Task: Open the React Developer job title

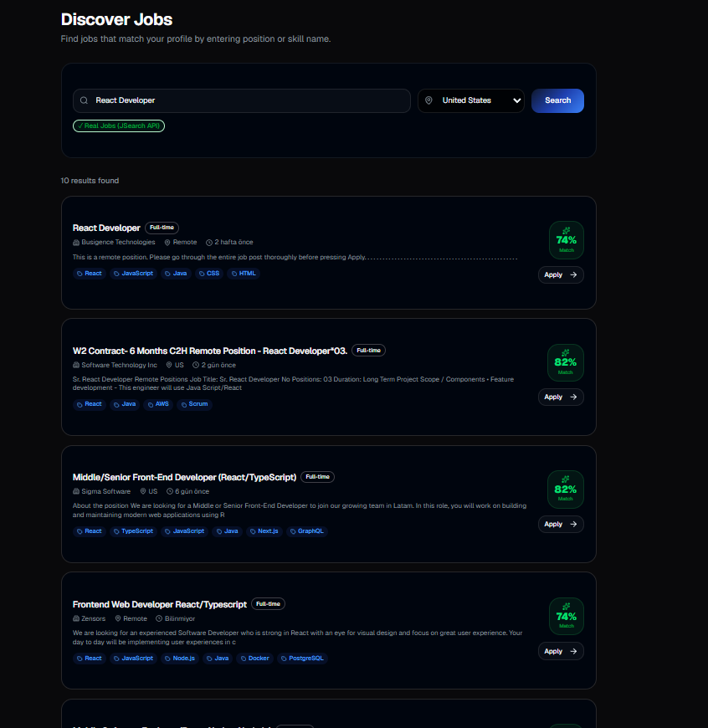Action: (106, 228)
